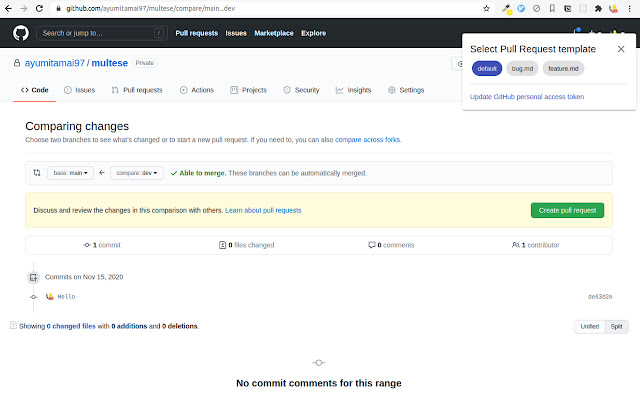The width and height of the screenshot is (640, 400).
Task: Click the bookmark ribbon extension icon
Action: pyautogui.click(x=552, y=8)
